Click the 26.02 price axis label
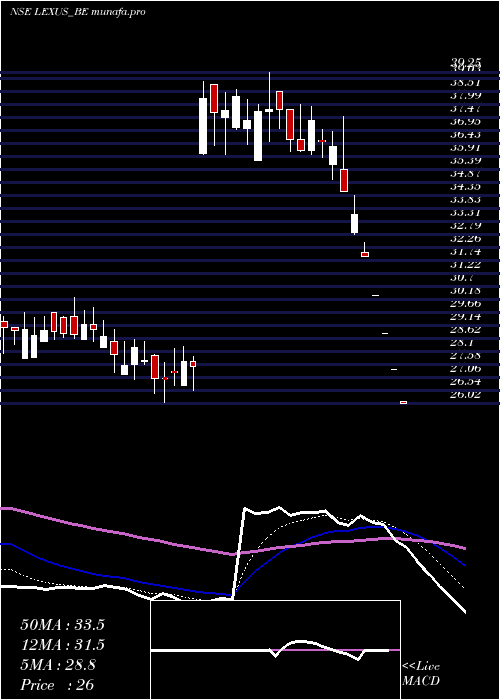Screen dimensions: 500x700 (x=465, y=395)
